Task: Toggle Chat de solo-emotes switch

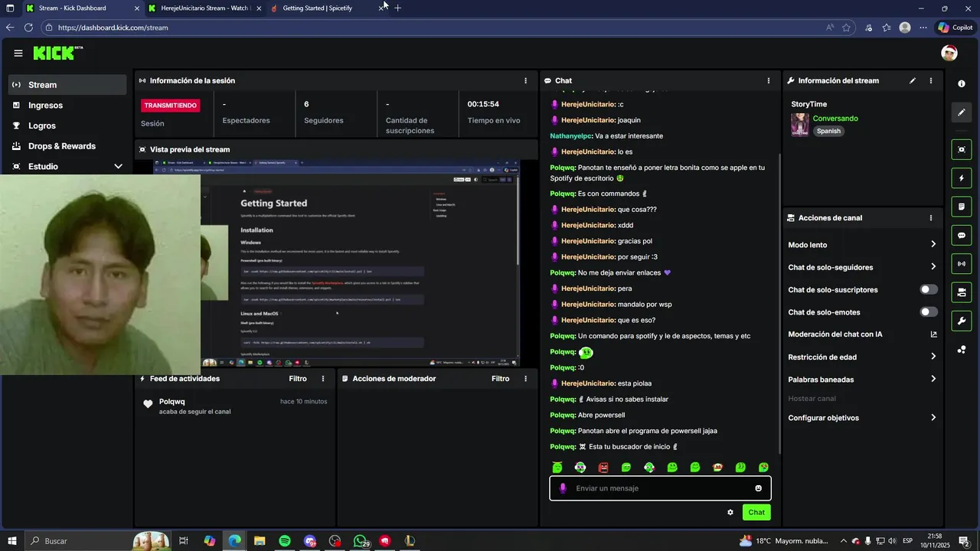Action: 929,312
